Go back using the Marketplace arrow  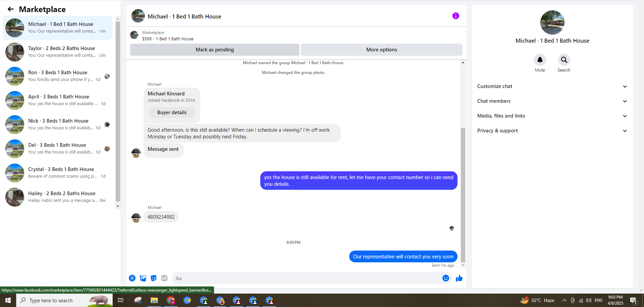pyautogui.click(x=11, y=9)
